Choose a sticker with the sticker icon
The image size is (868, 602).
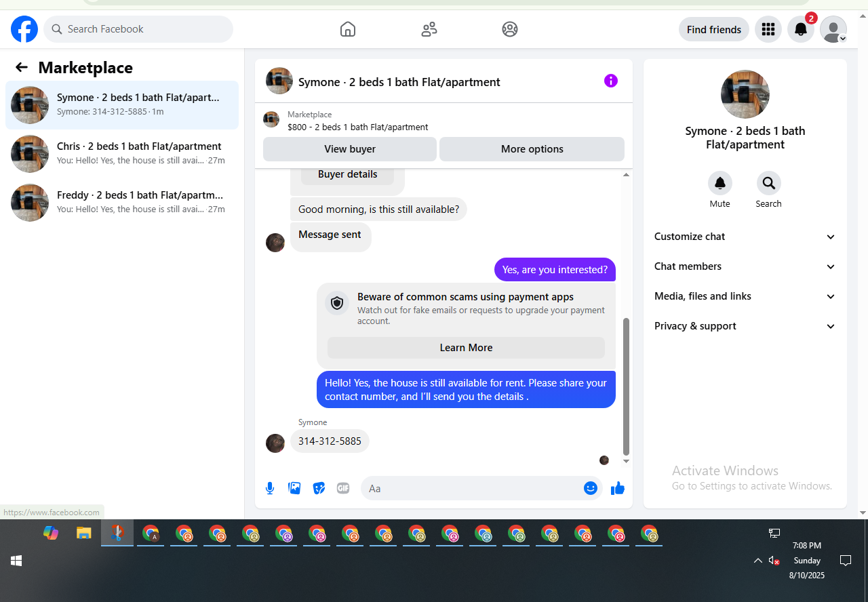pyautogui.click(x=319, y=488)
